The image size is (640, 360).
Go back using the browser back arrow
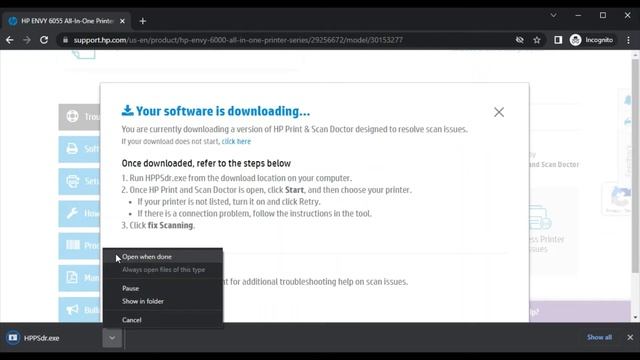click(x=10, y=40)
